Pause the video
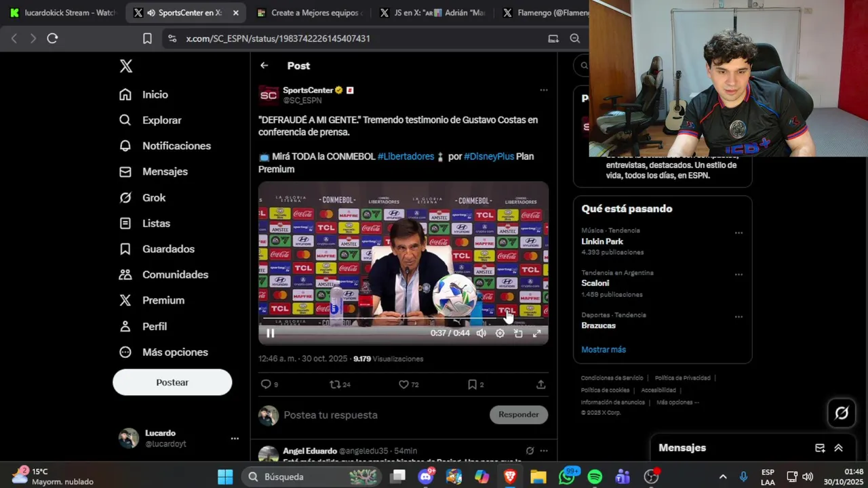 271,333
